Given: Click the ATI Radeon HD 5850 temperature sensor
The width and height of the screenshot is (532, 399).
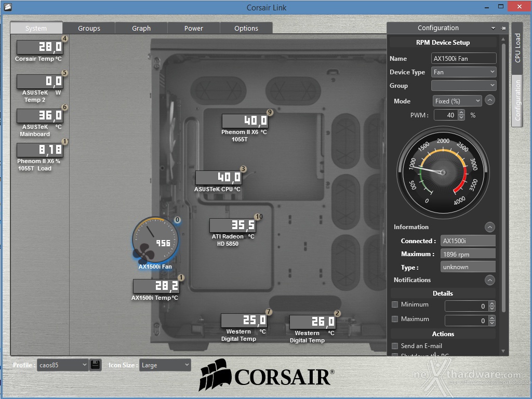Looking at the screenshot, I should [x=232, y=225].
